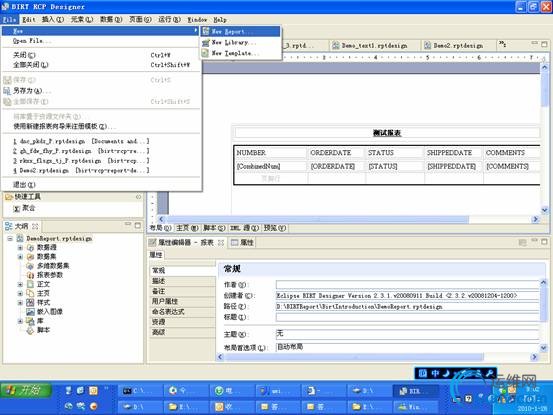Expand 数据源 node in outline tree
This screenshot has width=553, height=415.
click(x=20, y=248)
